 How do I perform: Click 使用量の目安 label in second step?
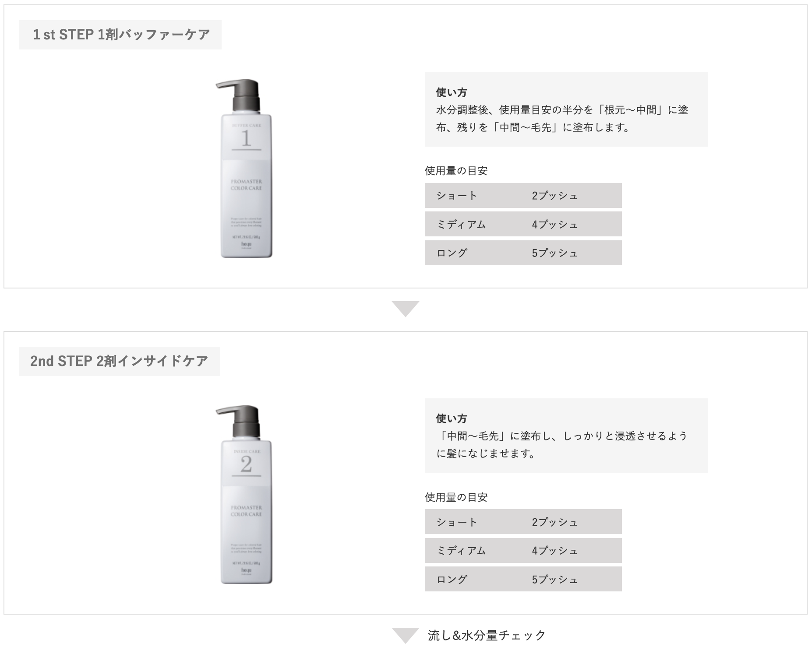tap(456, 497)
